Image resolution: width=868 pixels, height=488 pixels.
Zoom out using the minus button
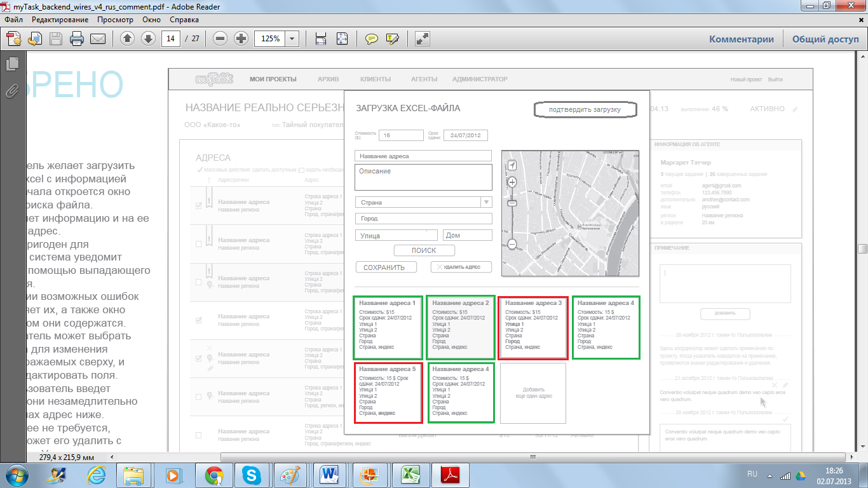point(220,39)
